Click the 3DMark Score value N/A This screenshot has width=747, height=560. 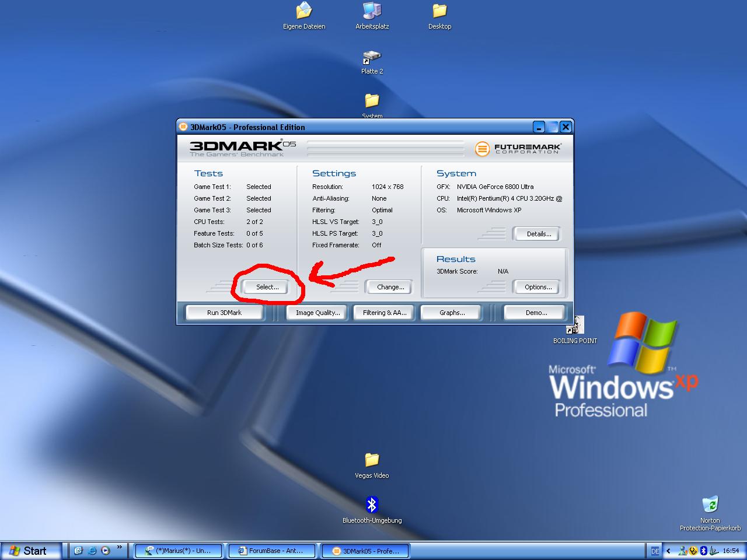pos(503,271)
